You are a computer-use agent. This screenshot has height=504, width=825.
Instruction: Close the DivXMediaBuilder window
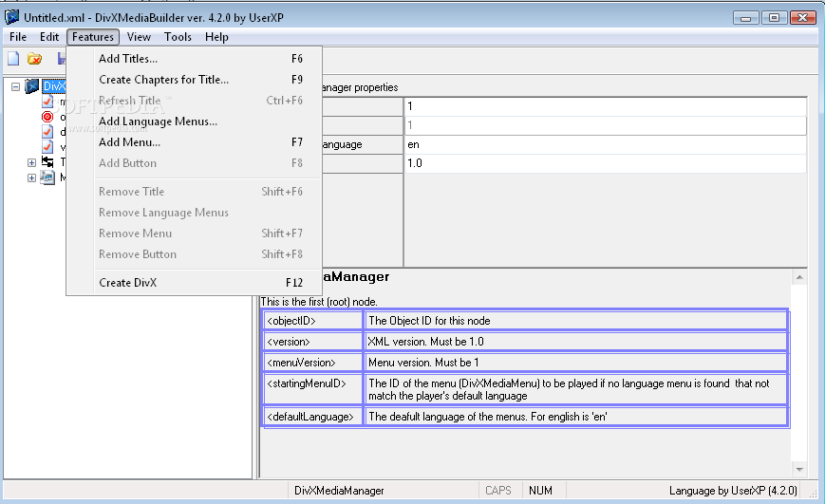tap(803, 17)
